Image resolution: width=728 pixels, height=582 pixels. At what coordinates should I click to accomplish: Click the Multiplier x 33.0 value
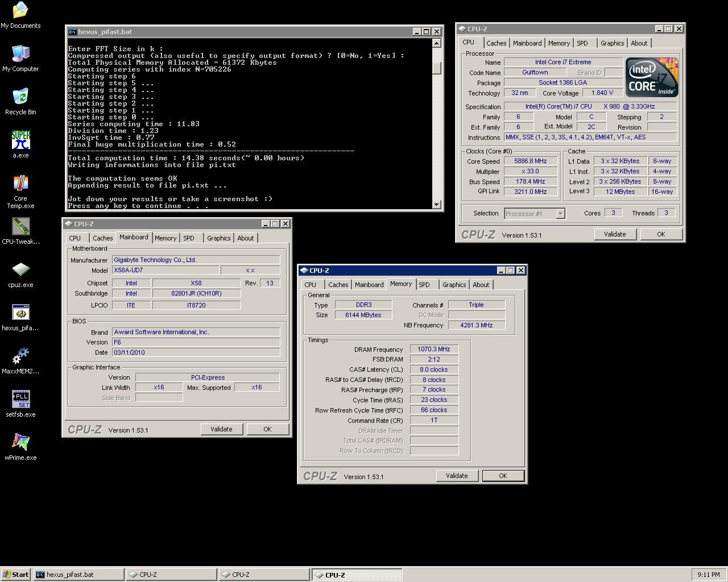530,172
